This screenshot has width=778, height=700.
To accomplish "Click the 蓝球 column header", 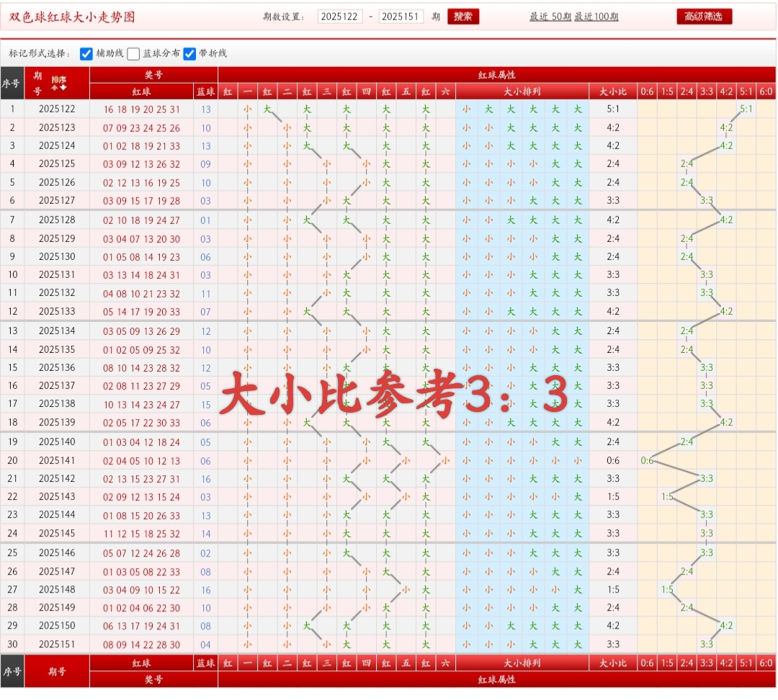I will (x=204, y=92).
